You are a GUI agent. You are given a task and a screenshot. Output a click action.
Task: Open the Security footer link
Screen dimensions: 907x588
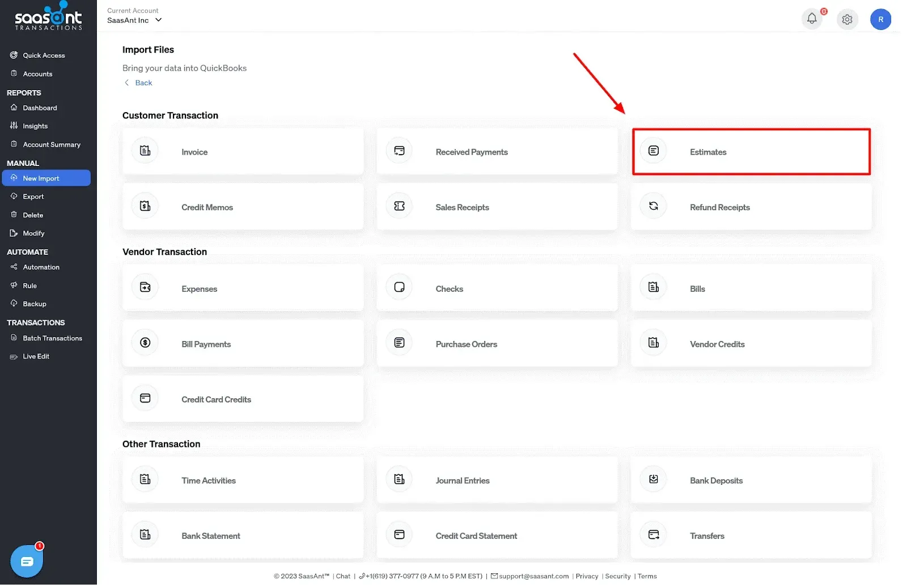(x=617, y=577)
